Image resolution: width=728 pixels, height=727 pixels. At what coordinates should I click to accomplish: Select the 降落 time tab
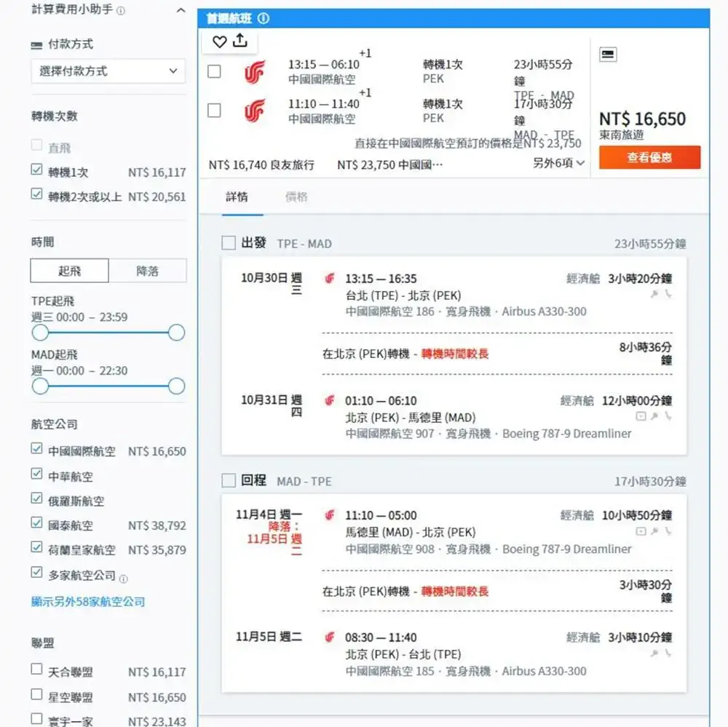pos(148,271)
